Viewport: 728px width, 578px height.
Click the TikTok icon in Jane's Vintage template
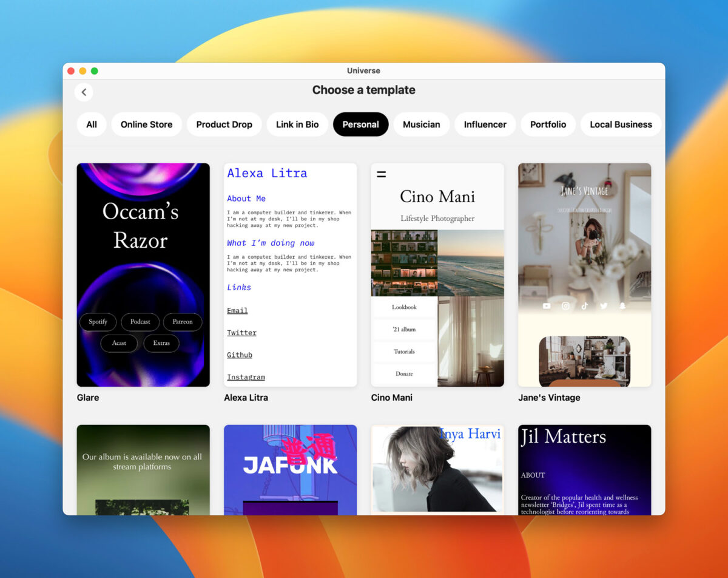[584, 306]
